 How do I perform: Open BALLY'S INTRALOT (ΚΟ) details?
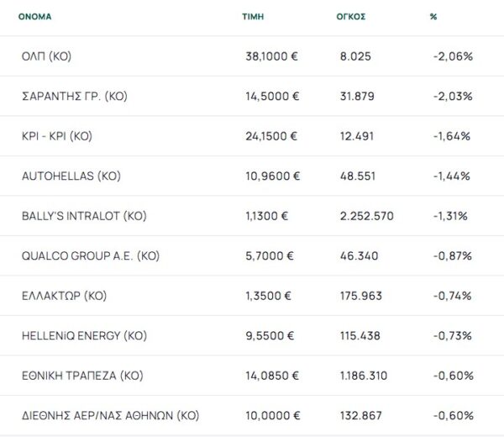click(x=84, y=216)
